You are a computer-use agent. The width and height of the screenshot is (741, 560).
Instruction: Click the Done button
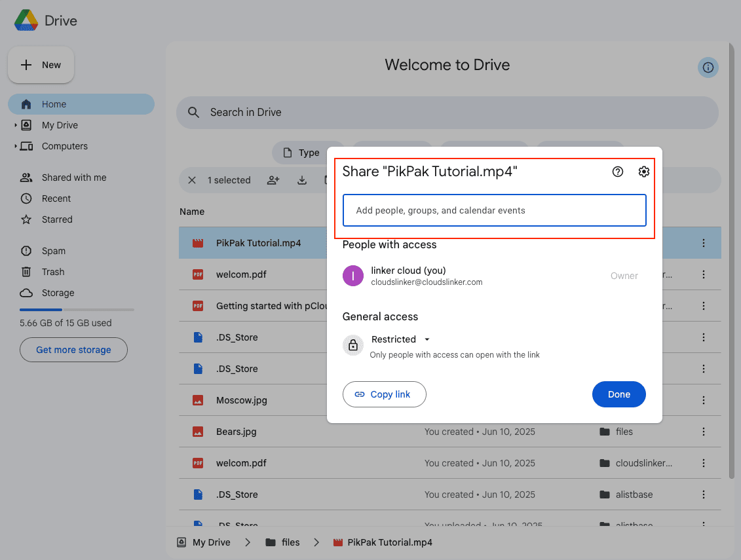click(x=618, y=394)
